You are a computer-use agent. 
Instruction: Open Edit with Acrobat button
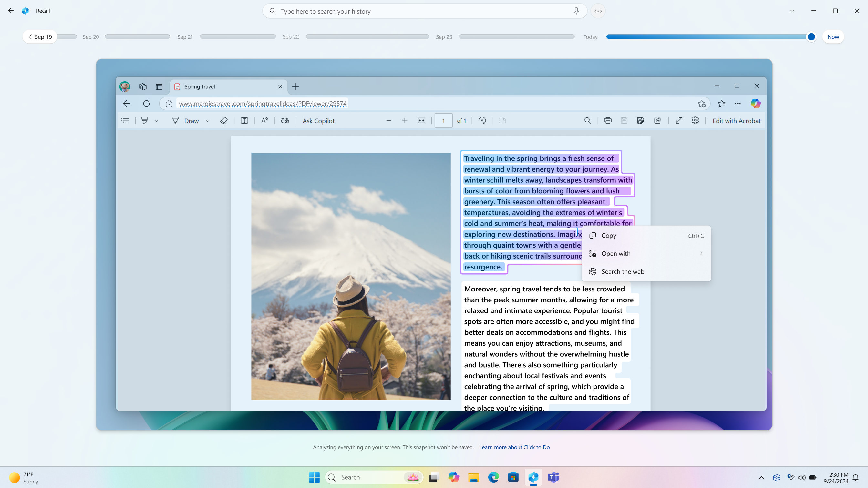736,121
